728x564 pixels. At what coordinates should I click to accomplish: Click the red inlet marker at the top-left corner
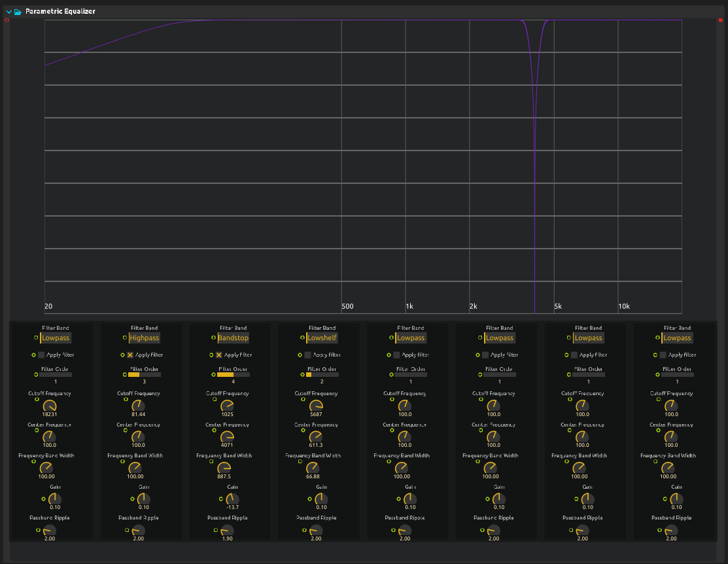pos(7,20)
